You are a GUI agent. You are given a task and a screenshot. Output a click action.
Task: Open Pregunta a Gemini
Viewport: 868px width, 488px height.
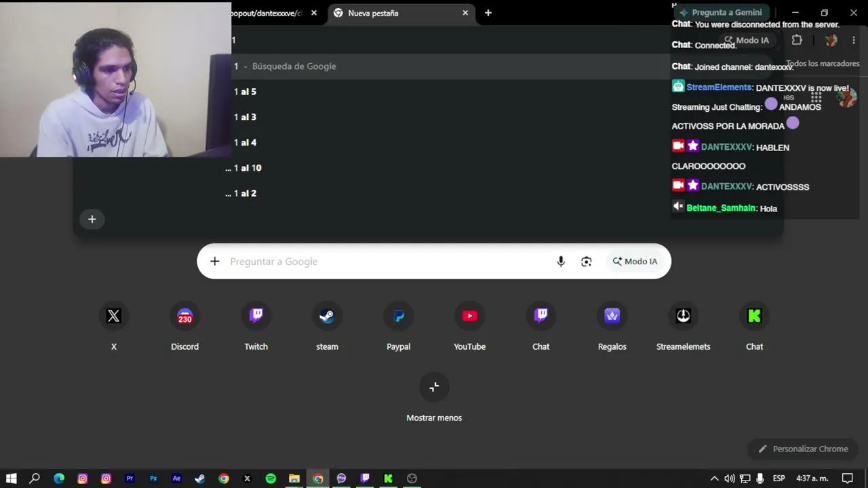click(x=720, y=12)
